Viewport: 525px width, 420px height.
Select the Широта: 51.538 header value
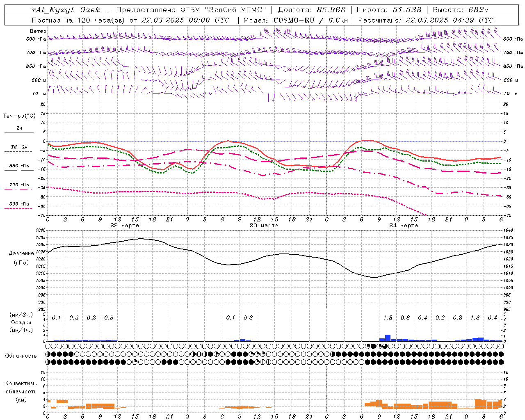pyautogui.click(x=389, y=10)
